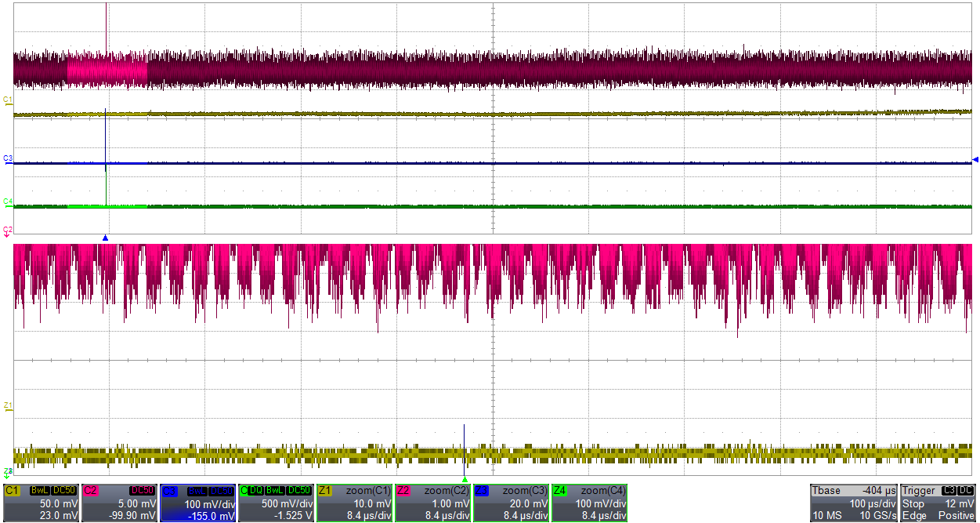
Task: Select the C4 ground level marker
Action: pyautogui.click(x=8, y=202)
